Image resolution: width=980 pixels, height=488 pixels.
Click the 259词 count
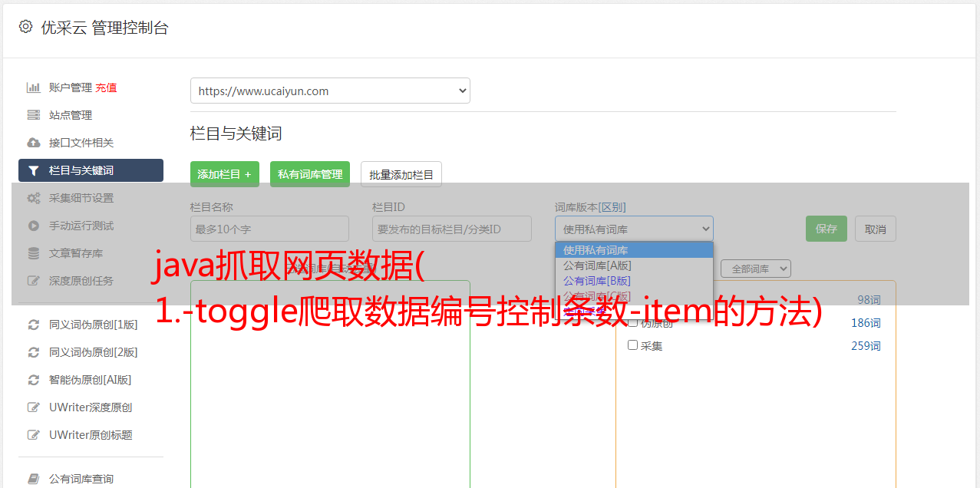pos(866,346)
